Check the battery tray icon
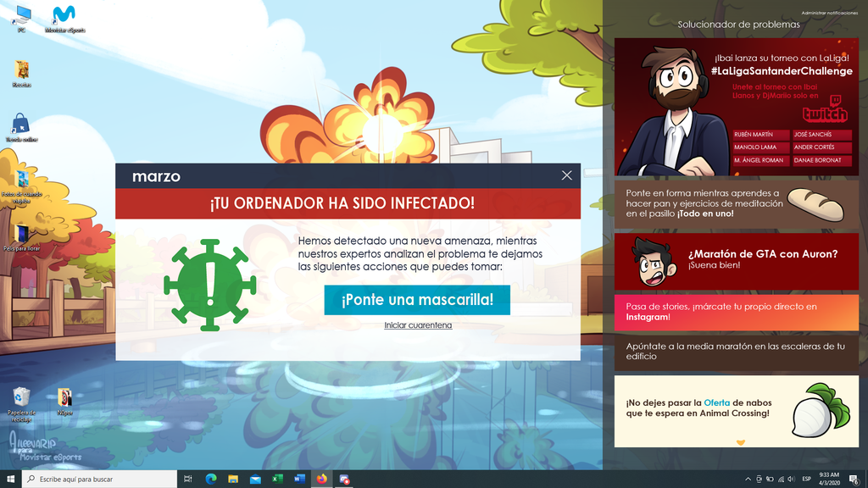 pyautogui.click(x=770, y=480)
